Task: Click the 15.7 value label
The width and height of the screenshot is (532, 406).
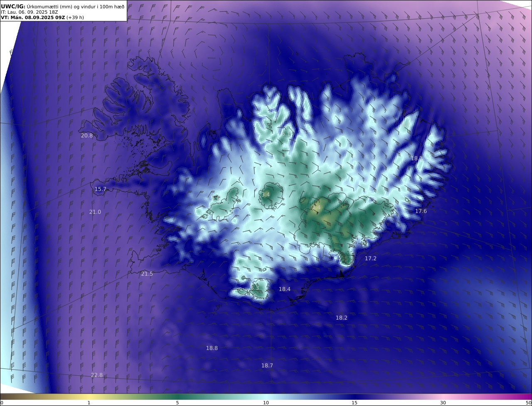Action: coord(101,189)
